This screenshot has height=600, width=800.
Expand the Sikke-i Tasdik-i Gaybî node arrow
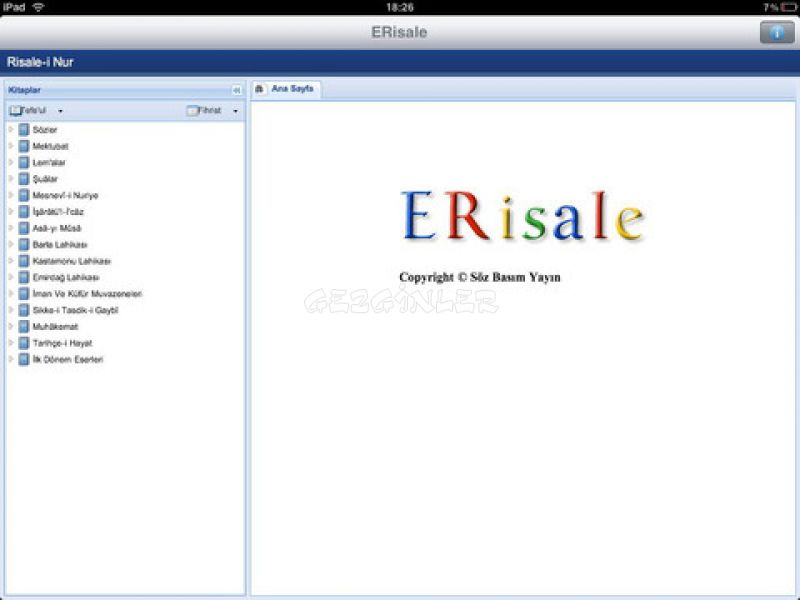11,310
